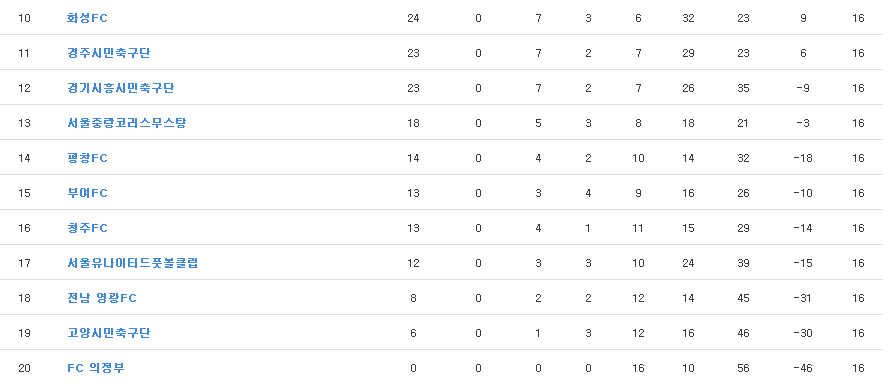
Task: Open the 부여FC team page
Action: [x=87, y=193]
